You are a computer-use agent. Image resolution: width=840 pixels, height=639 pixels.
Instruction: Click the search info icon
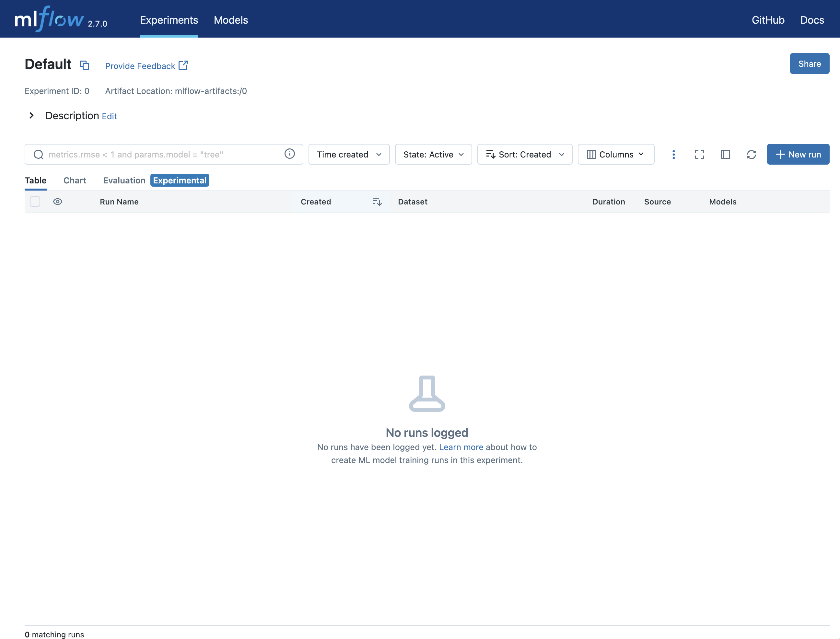coord(289,154)
